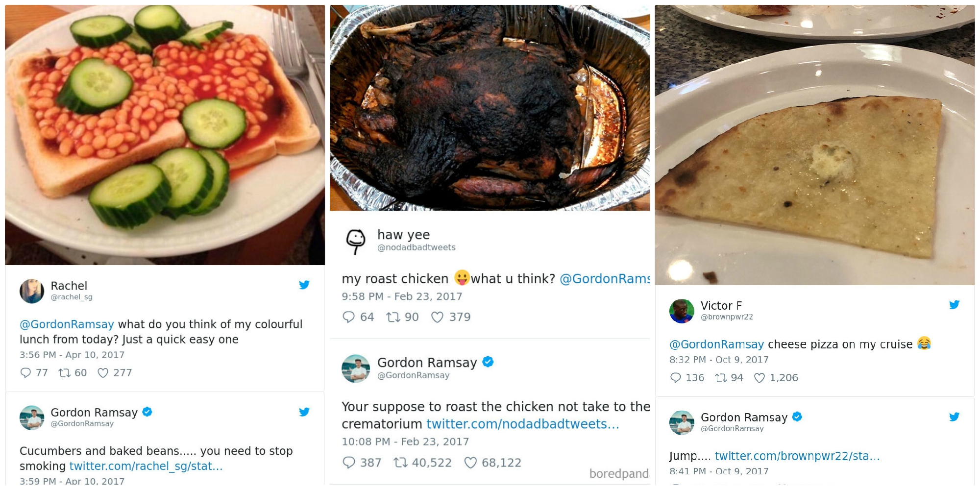Click Rachel's profile avatar
The image size is (980, 490).
tap(32, 291)
